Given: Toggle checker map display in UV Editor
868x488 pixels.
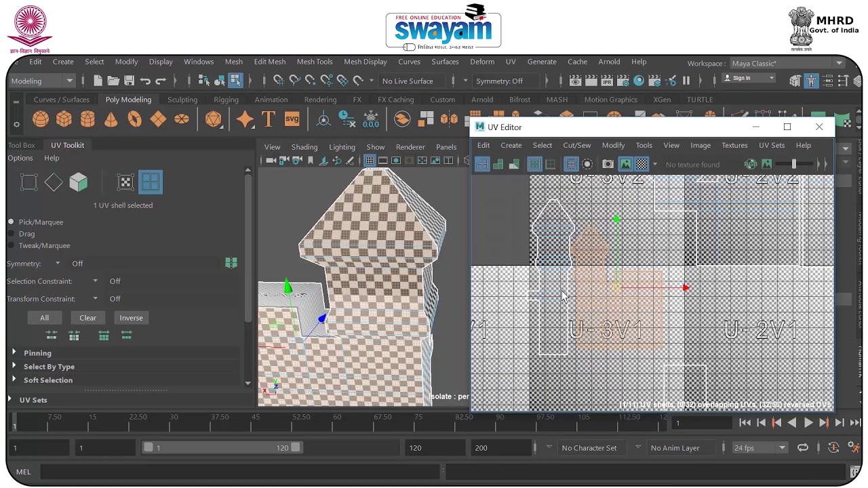Looking at the screenshot, I should pyautogui.click(x=642, y=164).
